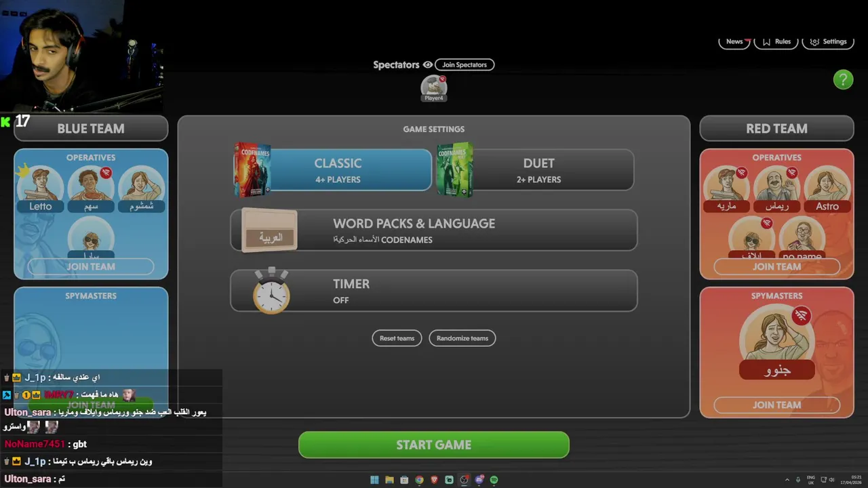Click the Blue Team header

tap(91, 129)
